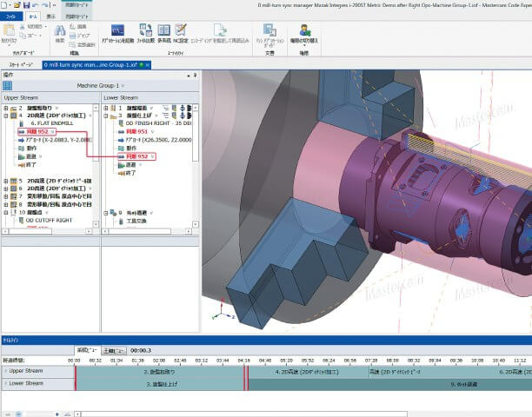The height and width of the screenshot is (417, 532).
Task: Click the multi-stream icon in ribbon
Action: 165,30
